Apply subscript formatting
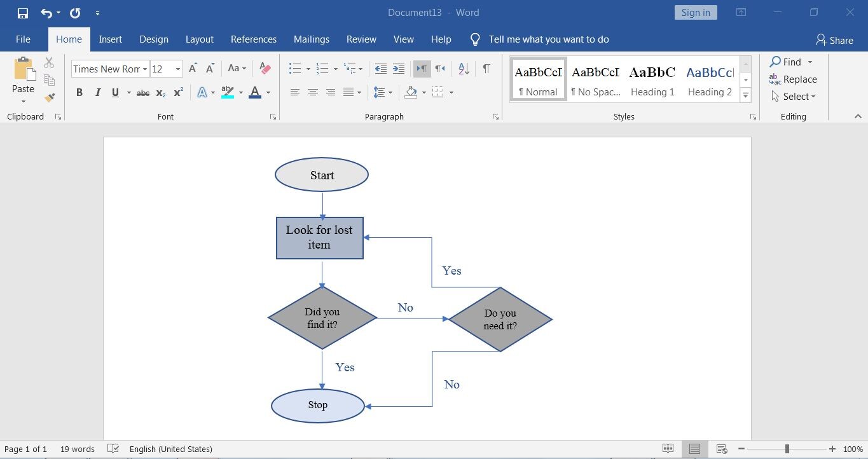 160,93
